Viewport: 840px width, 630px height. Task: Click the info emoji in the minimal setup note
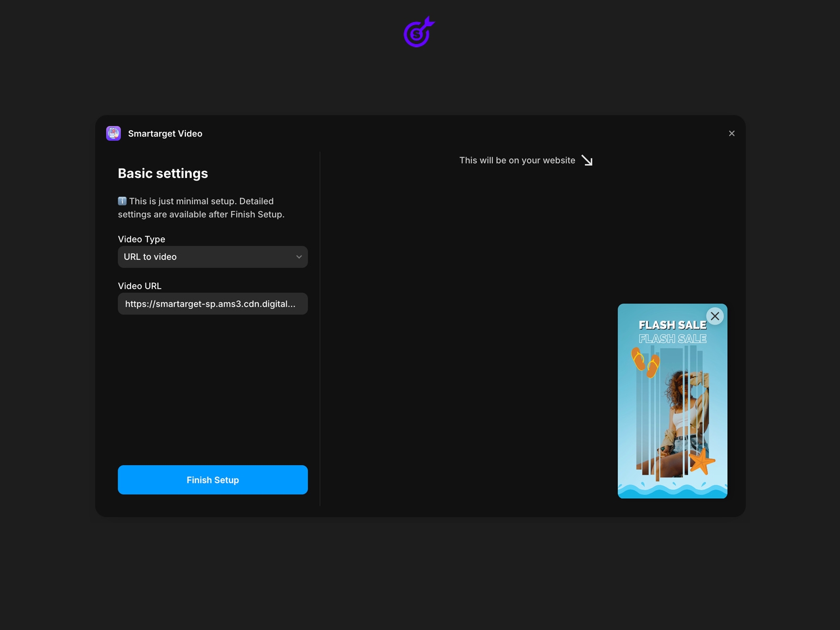[122, 201]
